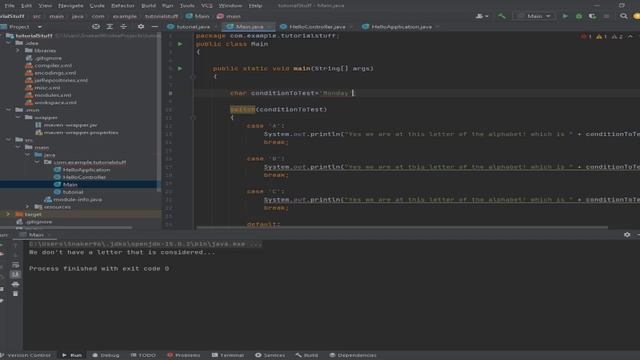Open the Navigate menu

tap(70, 6)
